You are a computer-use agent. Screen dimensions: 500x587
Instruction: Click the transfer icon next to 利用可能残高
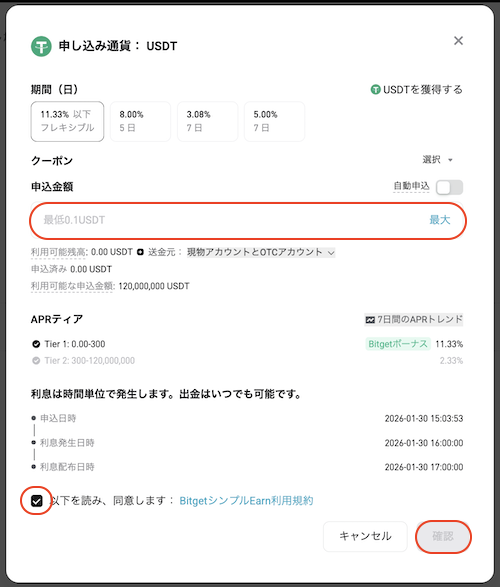coord(140,252)
